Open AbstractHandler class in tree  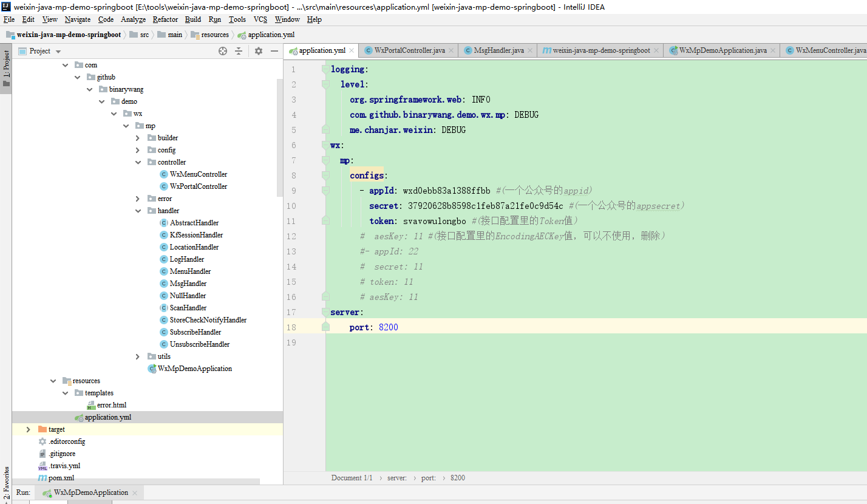click(x=194, y=223)
